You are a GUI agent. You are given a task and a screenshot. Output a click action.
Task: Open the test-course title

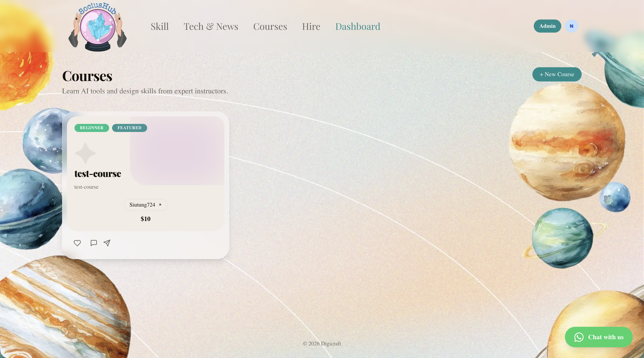97,173
